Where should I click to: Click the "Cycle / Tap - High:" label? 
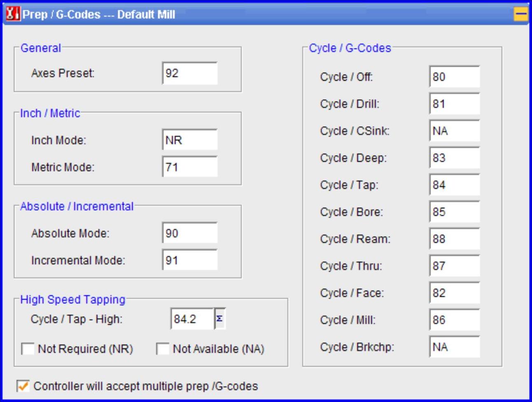pos(76,319)
